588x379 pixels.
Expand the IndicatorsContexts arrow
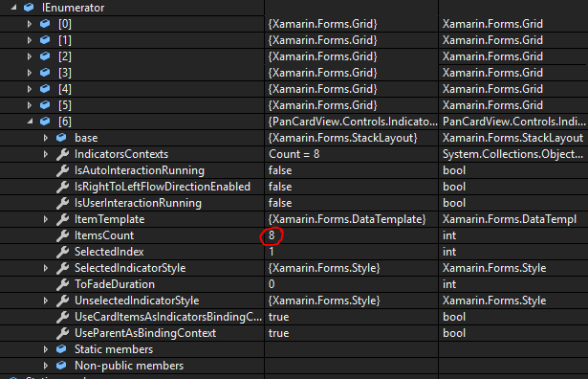tap(45, 154)
